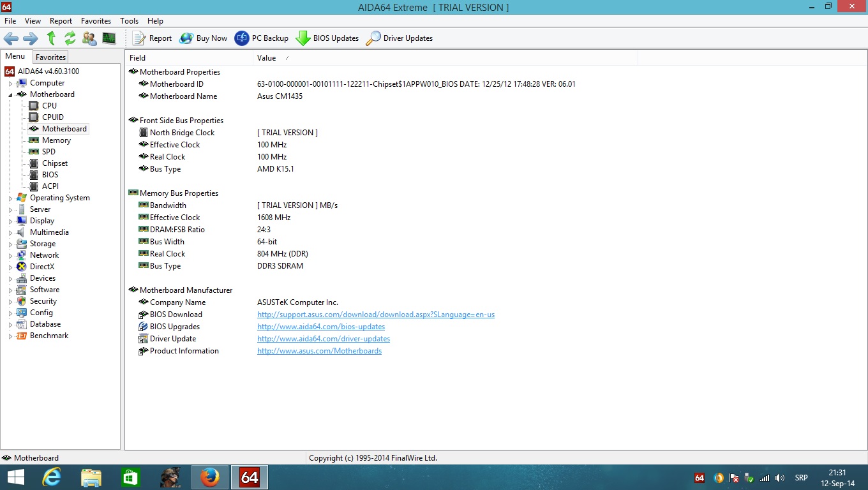This screenshot has width=868, height=490.
Task: Click the SRP language indicator in the tray
Action: pos(801,478)
